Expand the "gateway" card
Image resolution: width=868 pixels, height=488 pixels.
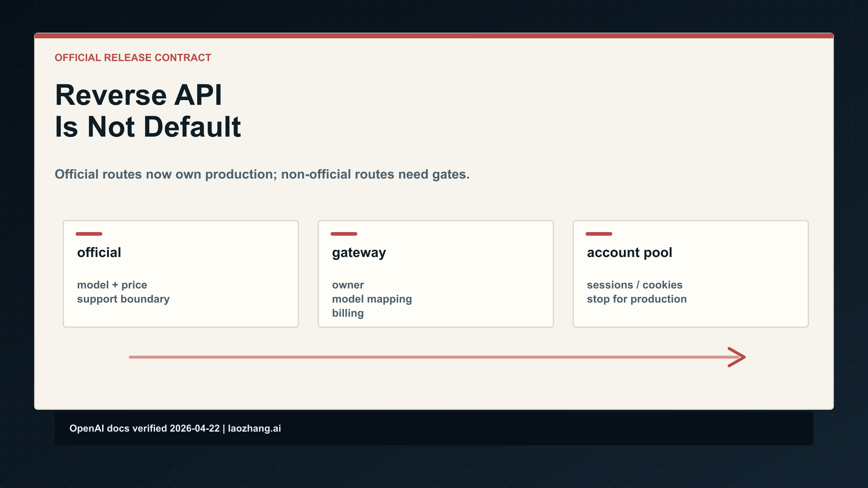click(435, 274)
